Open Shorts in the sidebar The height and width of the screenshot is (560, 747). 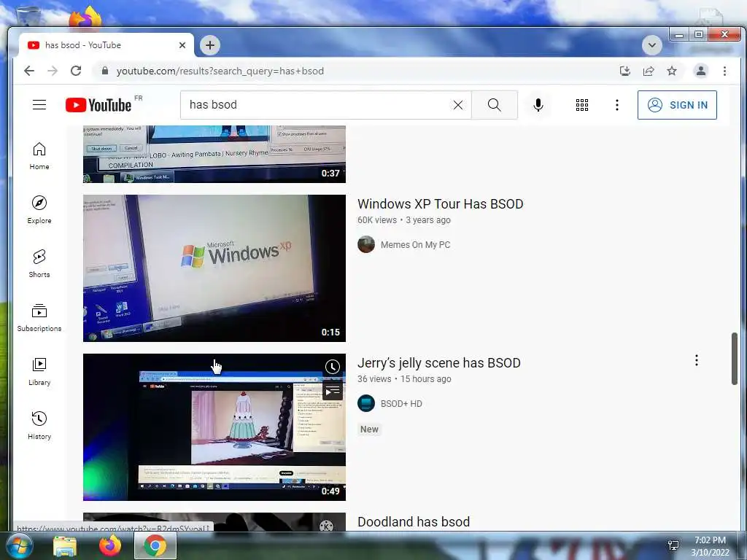pyautogui.click(x=39, y=264)
